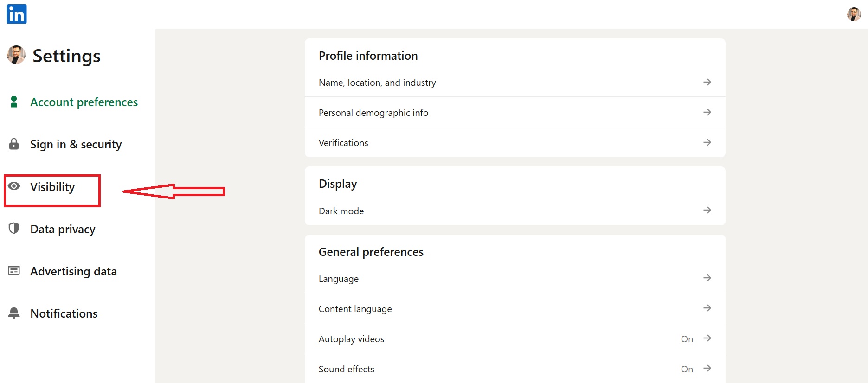
Task: Open Name, location, and industry
Action: tap(515, 82)
